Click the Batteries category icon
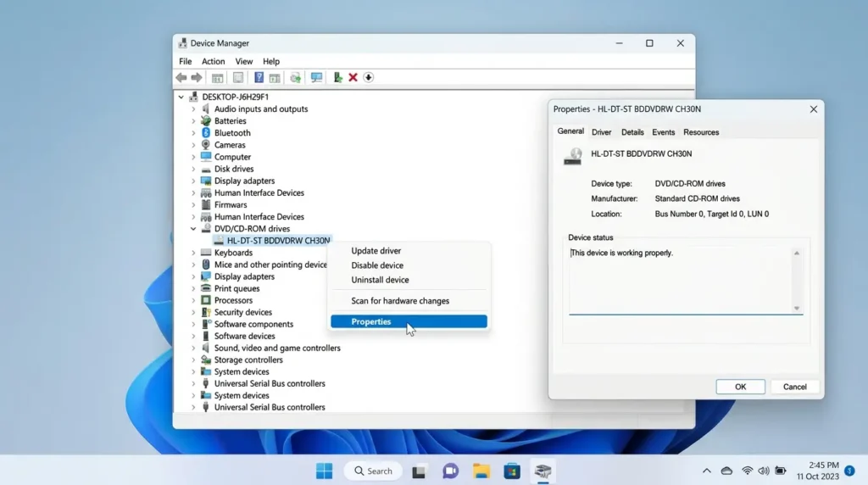Image resolution: width=868 pixels, height=485 pixels. [206, 120]
